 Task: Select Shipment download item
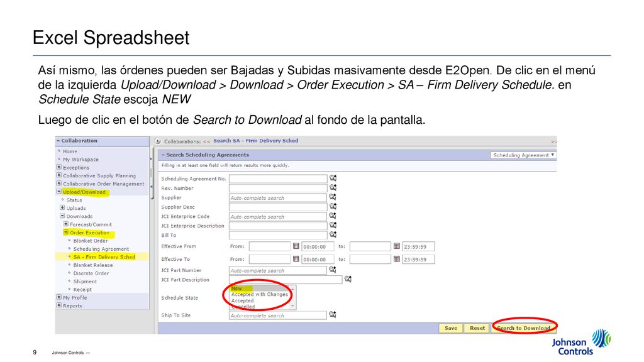[x=85, y=281]
